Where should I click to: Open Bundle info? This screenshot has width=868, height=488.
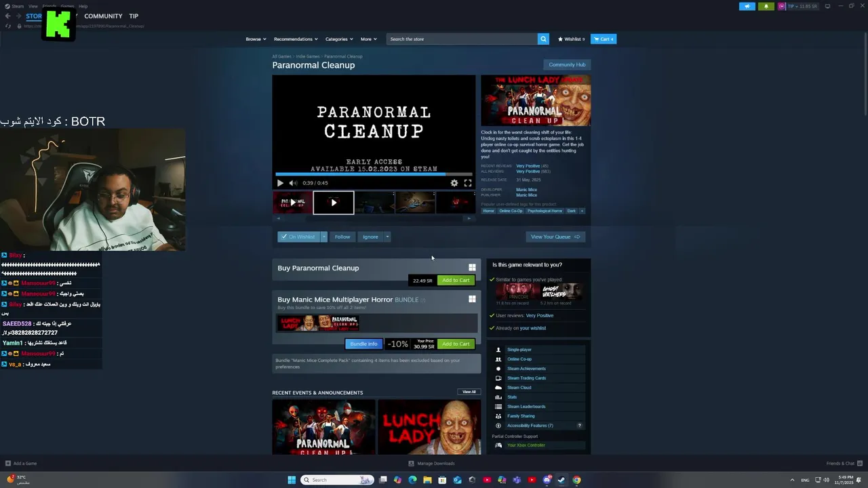(x=363, y=344)
